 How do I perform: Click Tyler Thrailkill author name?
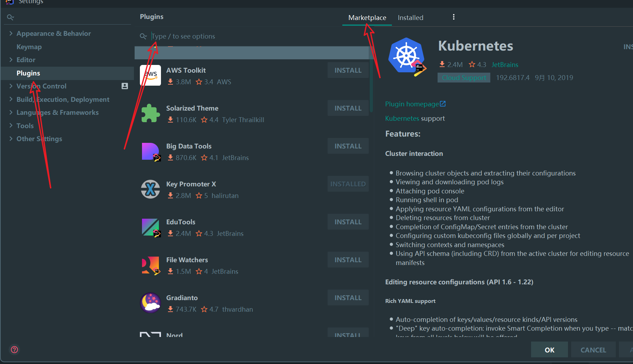coord(243,120)
